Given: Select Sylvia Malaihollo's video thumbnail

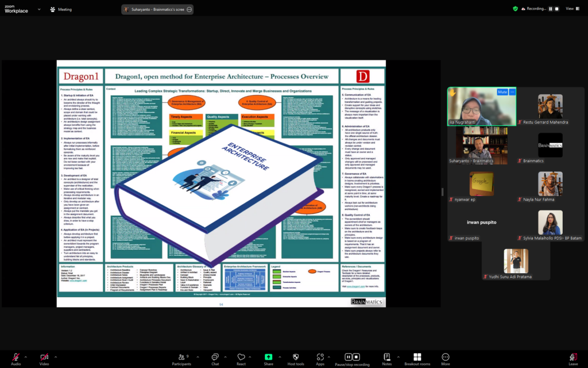Looking at the screenshot, I should click(550, 223).
